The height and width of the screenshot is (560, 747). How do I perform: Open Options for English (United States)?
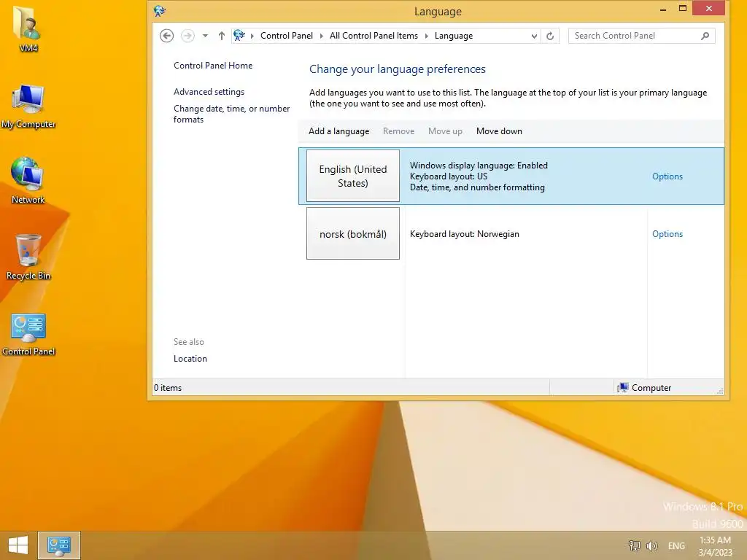tap(667, 176)
